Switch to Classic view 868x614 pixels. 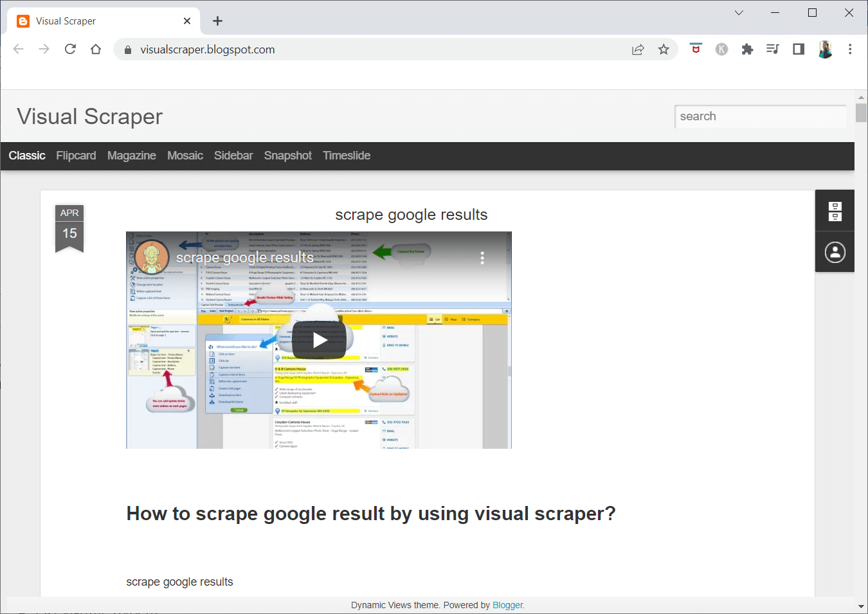[27, 156]
